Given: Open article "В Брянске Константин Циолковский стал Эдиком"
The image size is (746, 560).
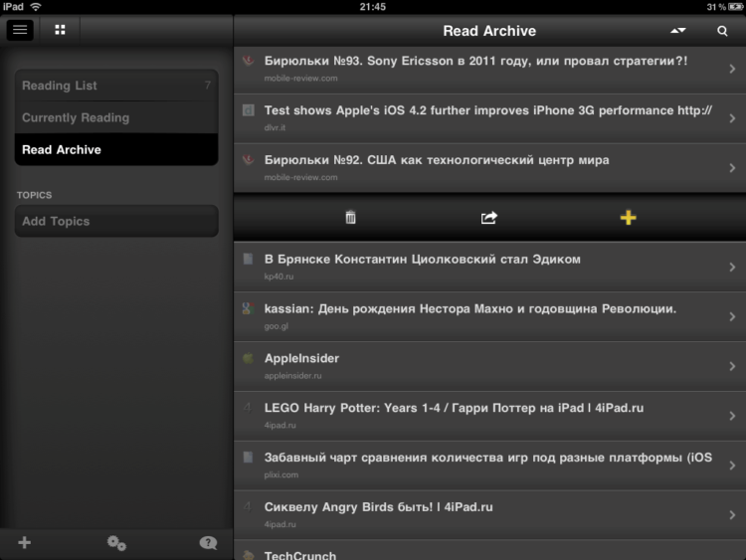Looking at the screenshot, I should 489,267.
